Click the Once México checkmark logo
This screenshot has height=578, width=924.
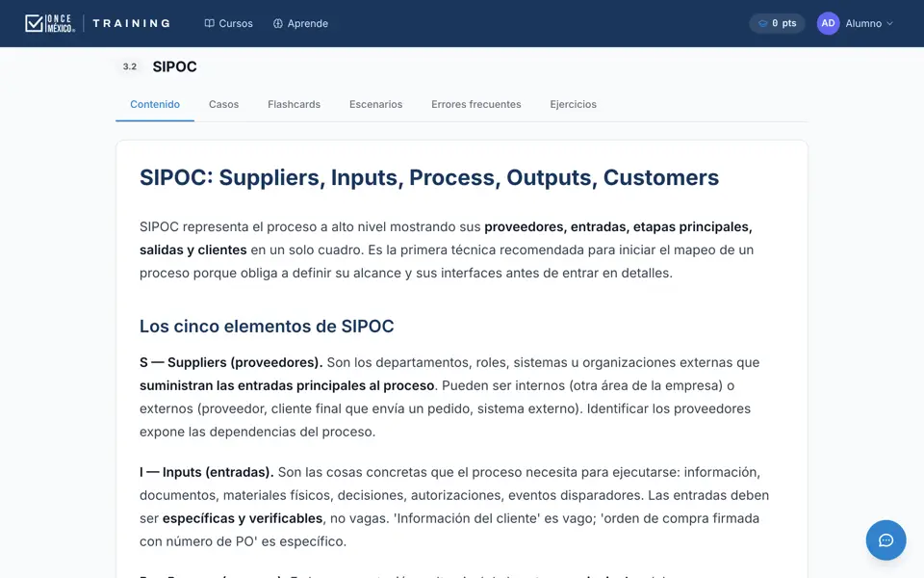(49, 23)
